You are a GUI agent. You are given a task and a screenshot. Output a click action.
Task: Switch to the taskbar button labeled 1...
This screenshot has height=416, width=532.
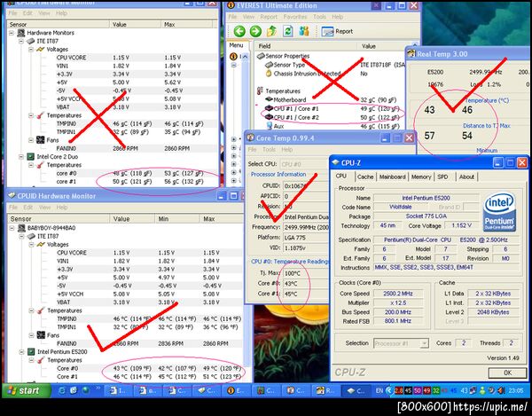(x=117, y=390)
